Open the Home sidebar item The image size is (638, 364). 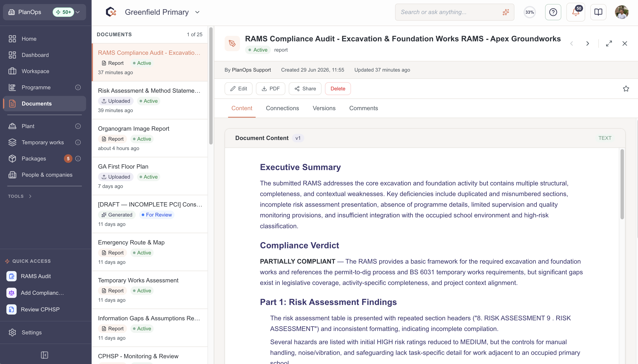45,39
